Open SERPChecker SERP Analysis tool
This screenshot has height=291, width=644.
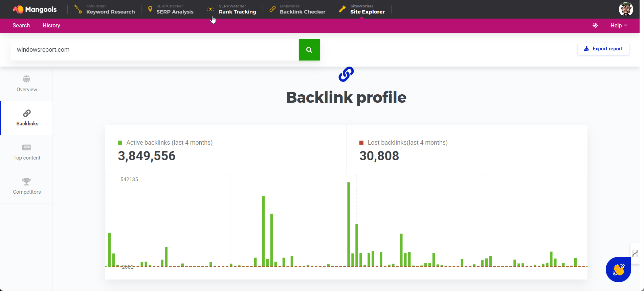click(x=171, y=9)
